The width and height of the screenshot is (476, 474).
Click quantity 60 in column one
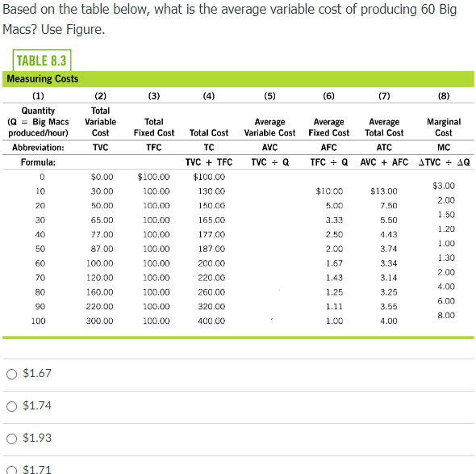pos(40,263)
